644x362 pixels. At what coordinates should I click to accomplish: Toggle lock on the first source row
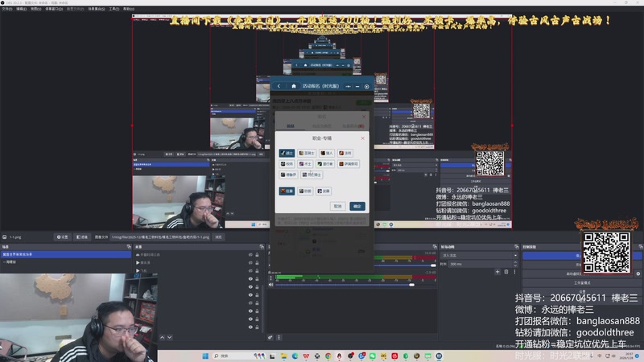pyautogui.click(x=257, y=254)
